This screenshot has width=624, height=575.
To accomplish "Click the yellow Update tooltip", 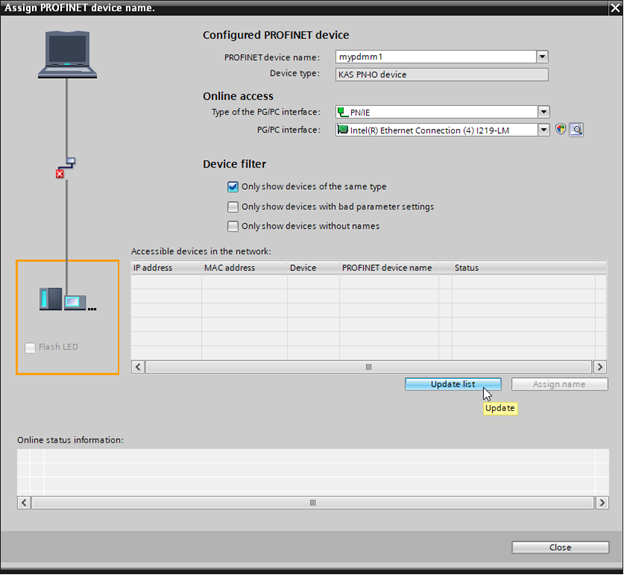I will click(500, 408).
